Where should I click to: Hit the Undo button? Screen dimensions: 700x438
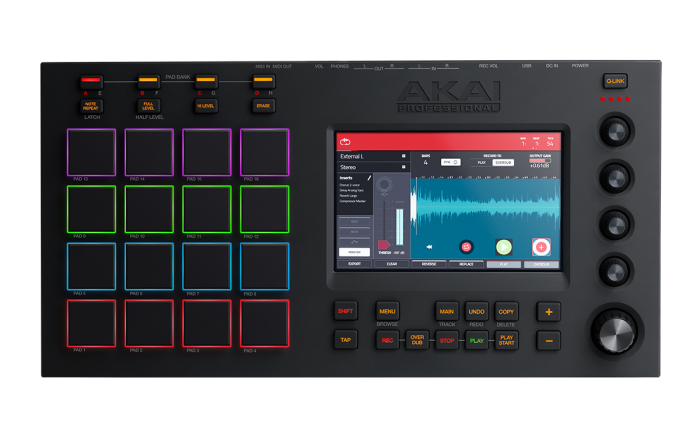[x=476, y=311]
